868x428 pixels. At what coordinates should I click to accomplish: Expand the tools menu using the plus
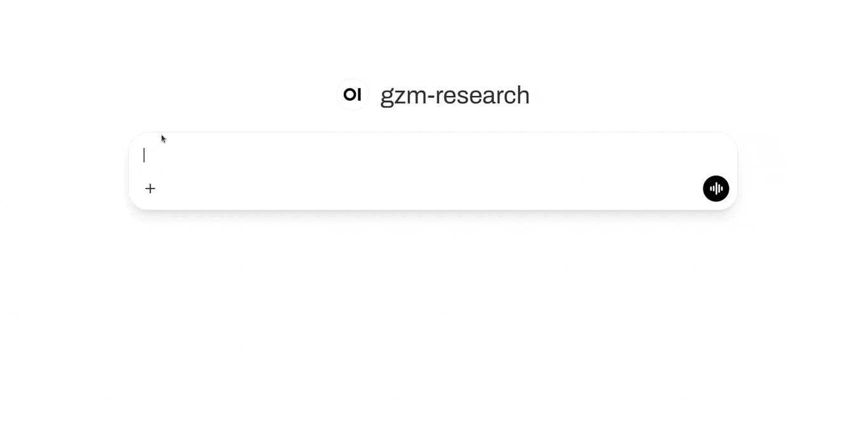point(150,189)
